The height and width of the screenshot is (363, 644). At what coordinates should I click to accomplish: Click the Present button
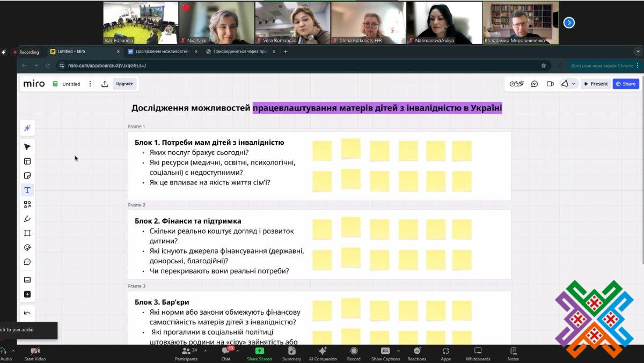596,84
